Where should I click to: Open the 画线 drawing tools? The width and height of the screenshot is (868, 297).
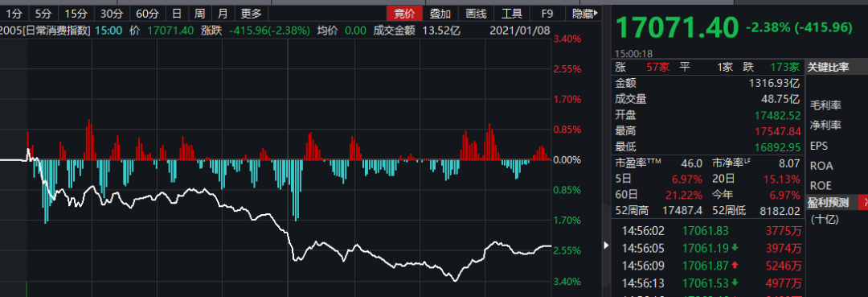[x=476, y=14]
